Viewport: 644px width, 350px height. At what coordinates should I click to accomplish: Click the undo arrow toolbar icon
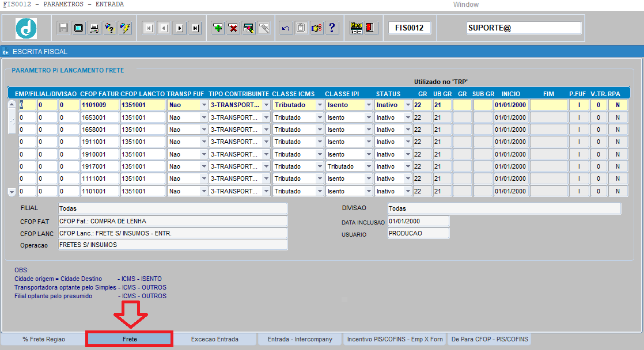[x=286, y=28]
